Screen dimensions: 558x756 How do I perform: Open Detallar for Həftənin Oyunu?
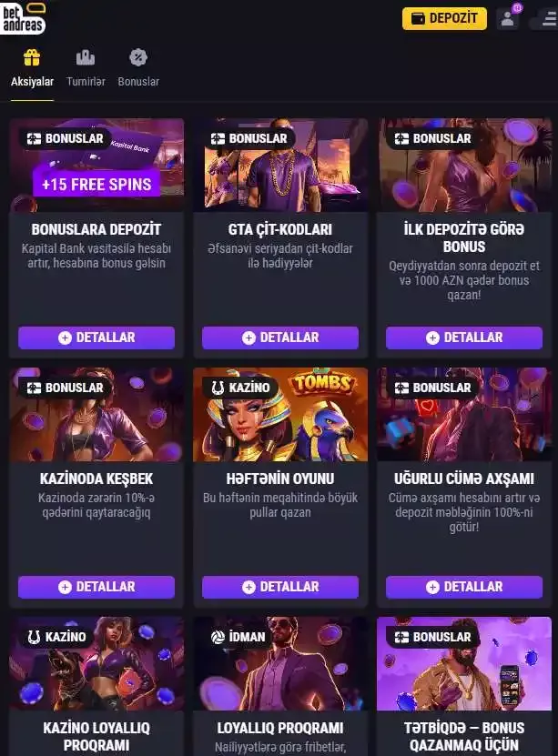280,587
